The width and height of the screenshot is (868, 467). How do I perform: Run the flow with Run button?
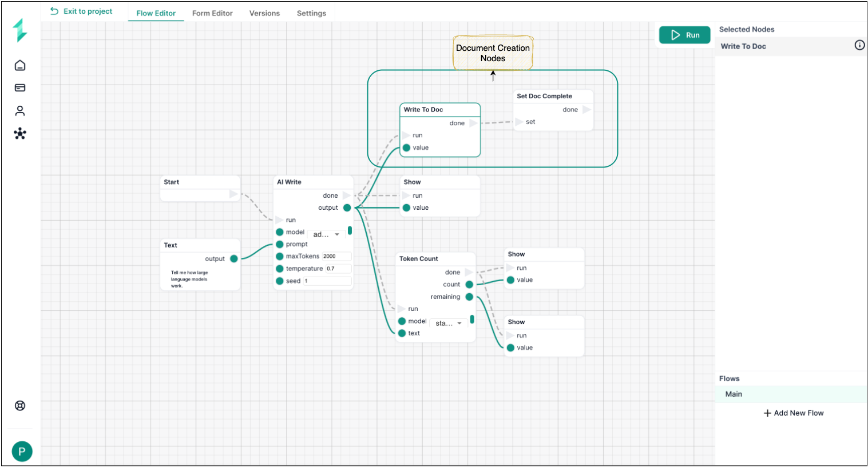684,35
